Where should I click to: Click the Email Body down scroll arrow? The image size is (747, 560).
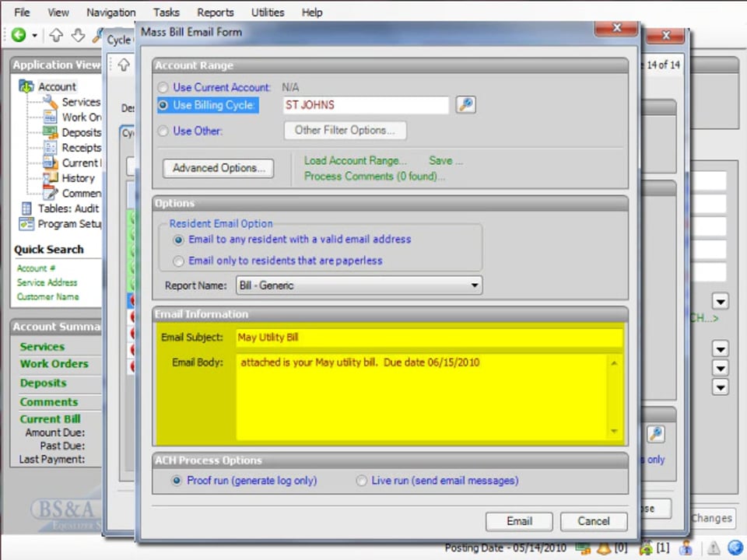(614, 431)
